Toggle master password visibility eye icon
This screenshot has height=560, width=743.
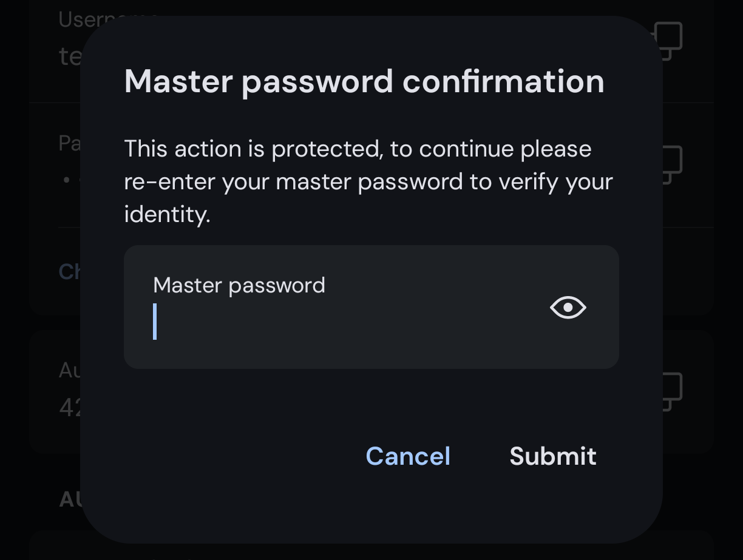click(x=568, y=308)
